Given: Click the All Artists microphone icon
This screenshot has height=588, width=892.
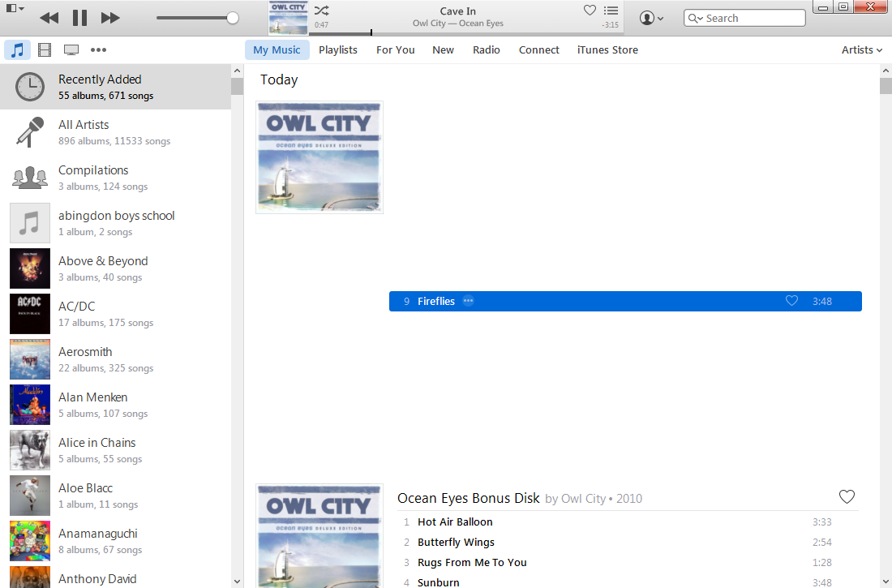Looking at the screenshot, I should pyautogui.click(x=29, y=132).
